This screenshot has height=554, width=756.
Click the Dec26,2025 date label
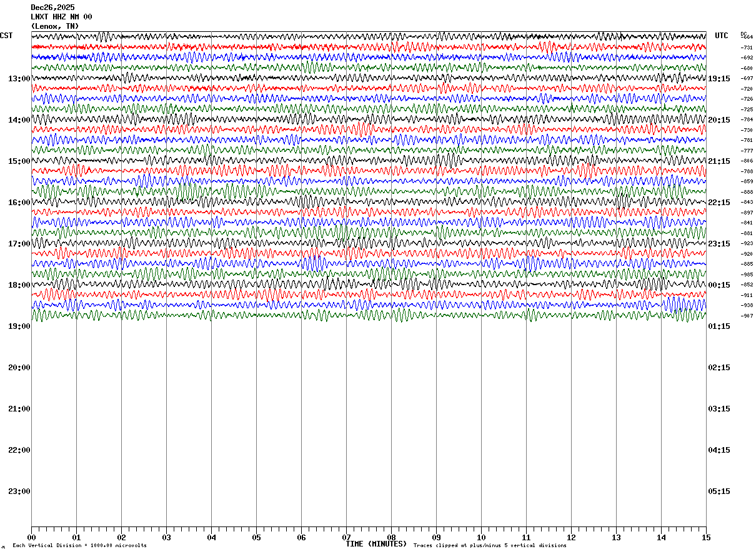[52, 8]
